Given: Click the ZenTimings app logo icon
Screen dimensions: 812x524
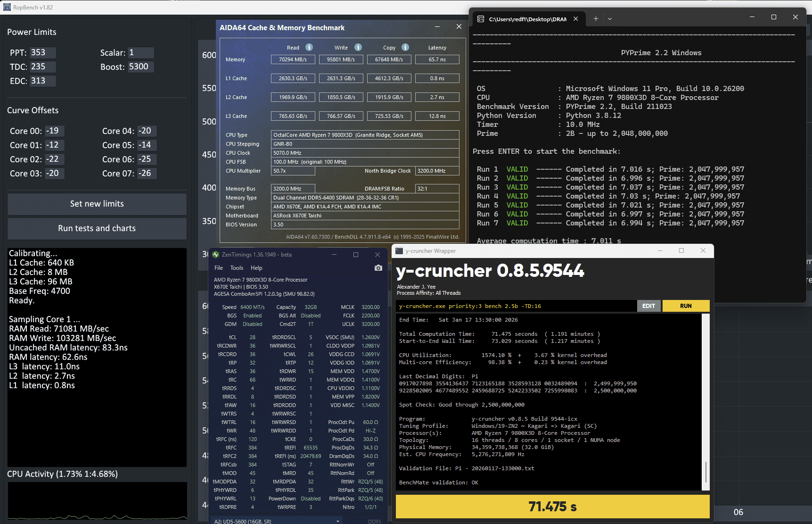Looking at the screenshot, I should click(x=216, y=255).
